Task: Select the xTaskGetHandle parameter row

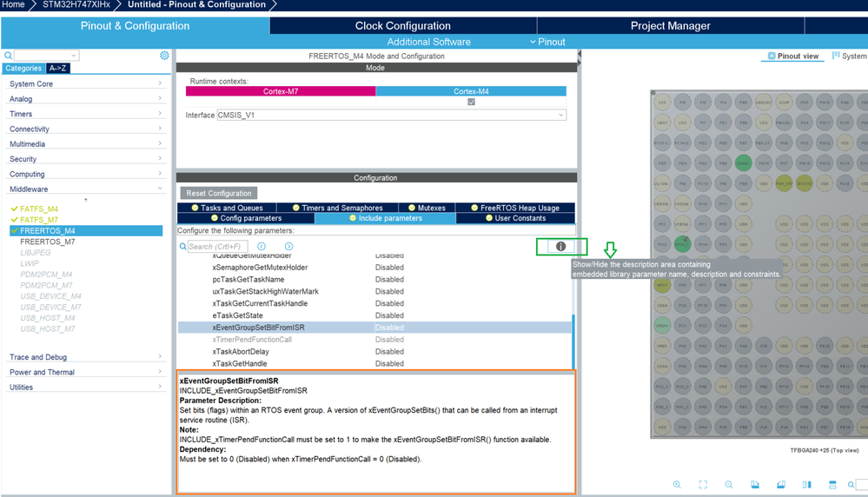Action: tap(374, 363)
